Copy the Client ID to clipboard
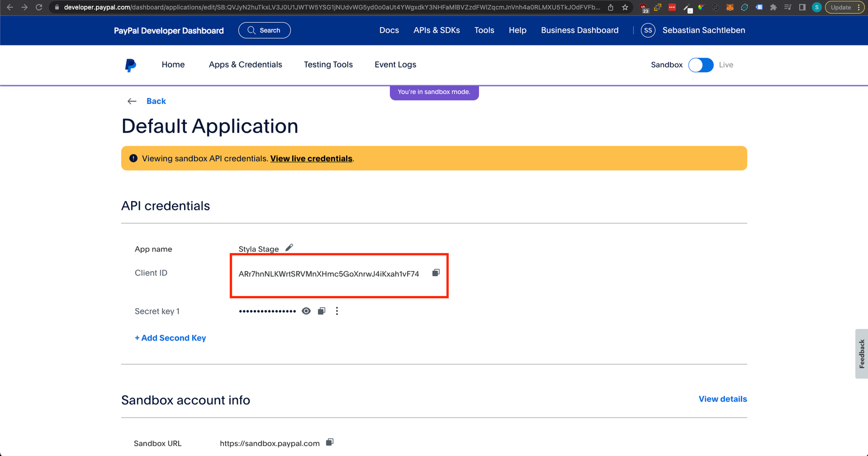868x456 pixels. click(436, 273)
